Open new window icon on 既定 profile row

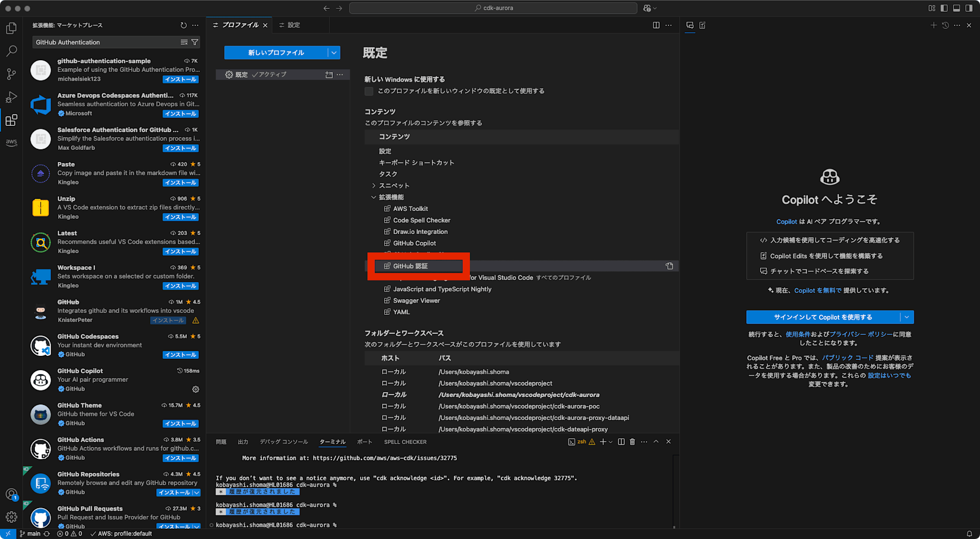pos(329,75)
